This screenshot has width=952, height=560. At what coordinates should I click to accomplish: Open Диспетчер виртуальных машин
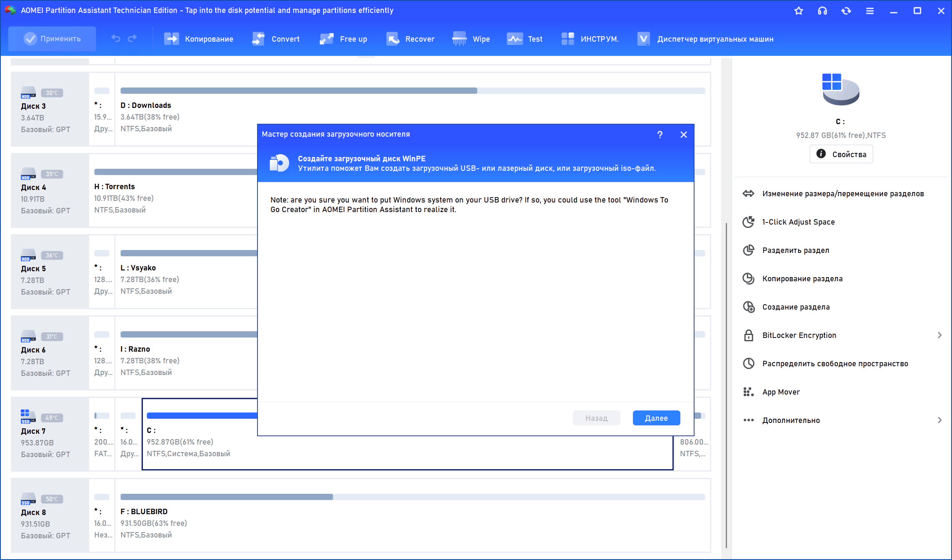point(705,39)
